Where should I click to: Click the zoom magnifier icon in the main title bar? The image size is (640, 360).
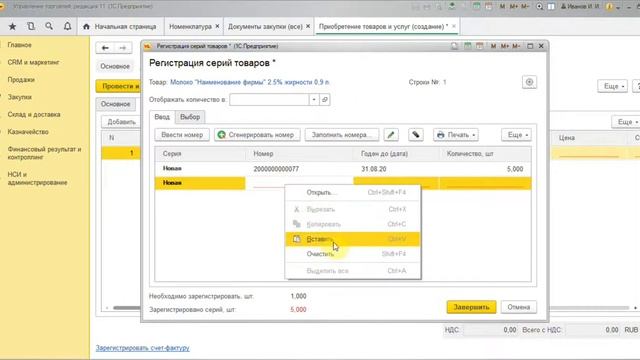pos(540,7)
